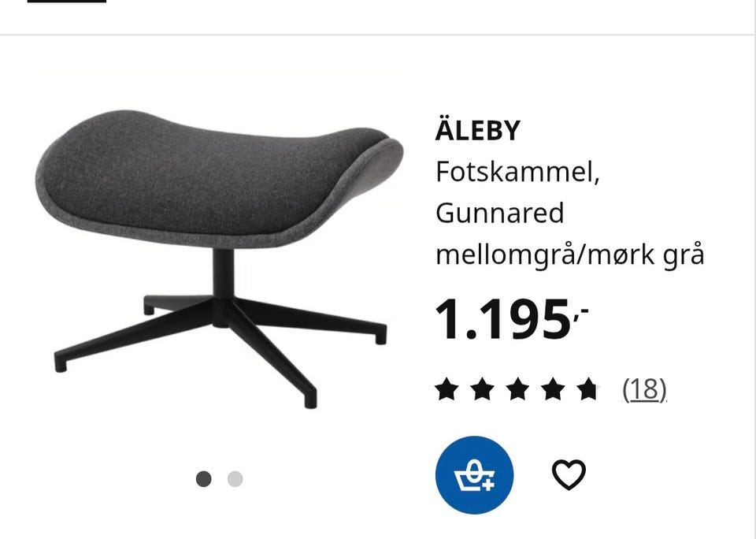
Task: Select the fourth rating star
Action: click(x=553, y=389)
